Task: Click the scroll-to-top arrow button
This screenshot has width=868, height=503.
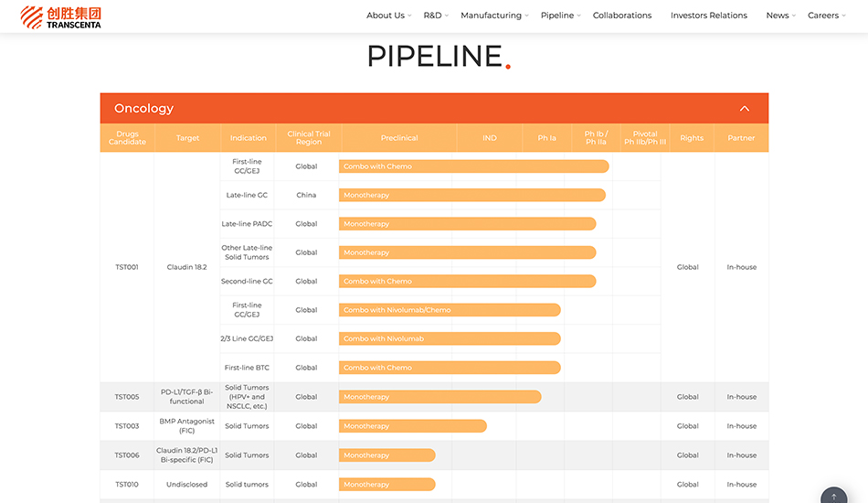Action: 833,496
